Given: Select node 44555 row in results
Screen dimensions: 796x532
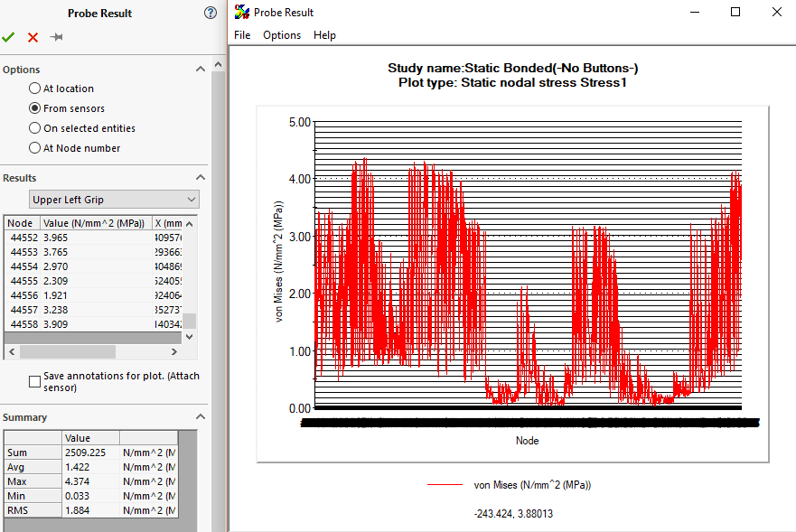Looking at the screenshot, I should [93, 281].
